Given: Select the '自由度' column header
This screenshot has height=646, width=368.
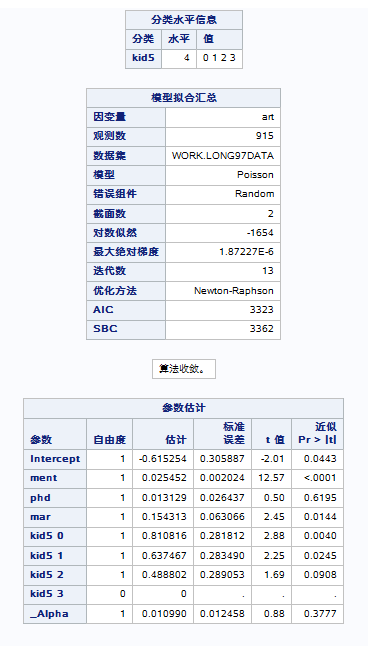Looking at the screenshot, I should (109, 440).
